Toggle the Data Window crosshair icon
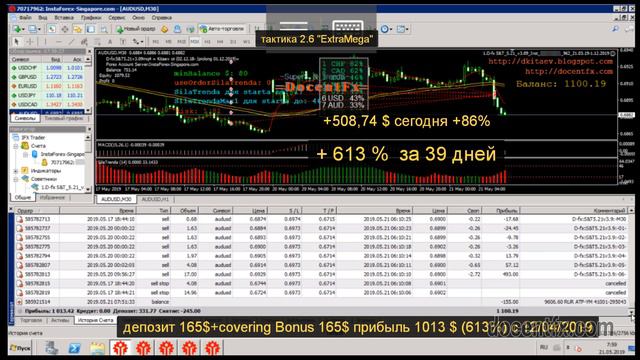Image resolution: width=640 pixels, height=360 pixels. coord(65,29)
